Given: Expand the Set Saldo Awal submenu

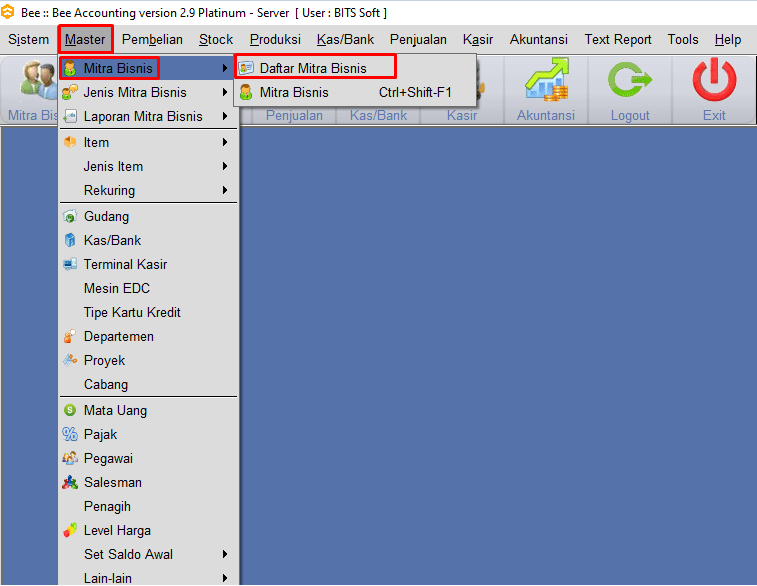Looking at the screenshot, I should click(x=225, y=555).
